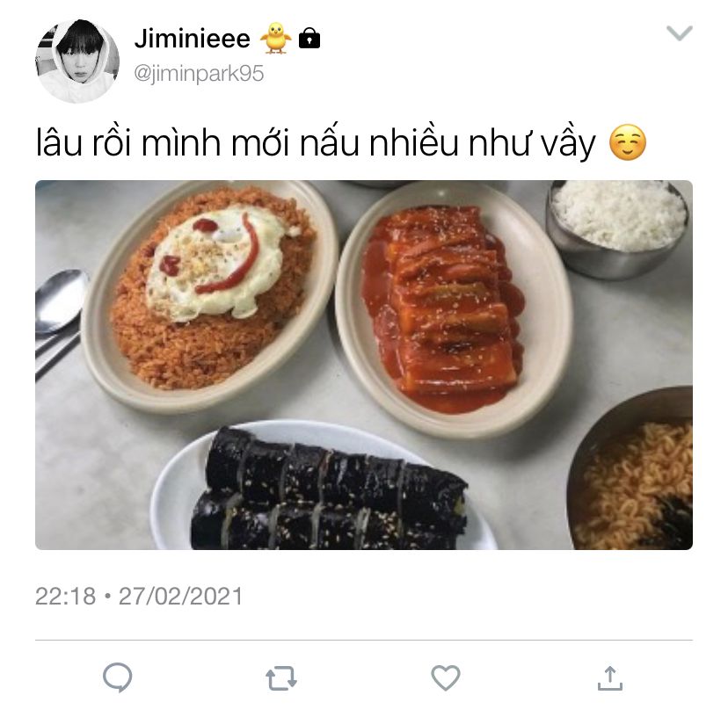728x717 pixels.
Task: Open the Jiminieee display name
Action: coord(193,38)
